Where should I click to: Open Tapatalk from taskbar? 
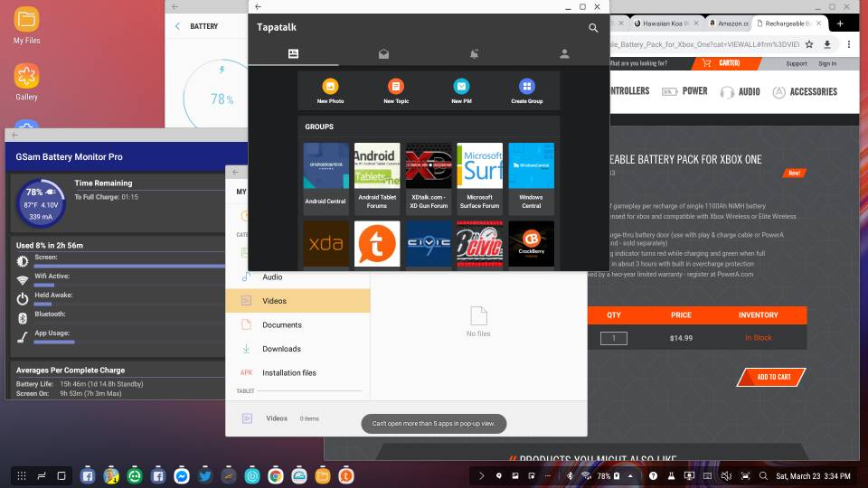click(x=346, y=476)
